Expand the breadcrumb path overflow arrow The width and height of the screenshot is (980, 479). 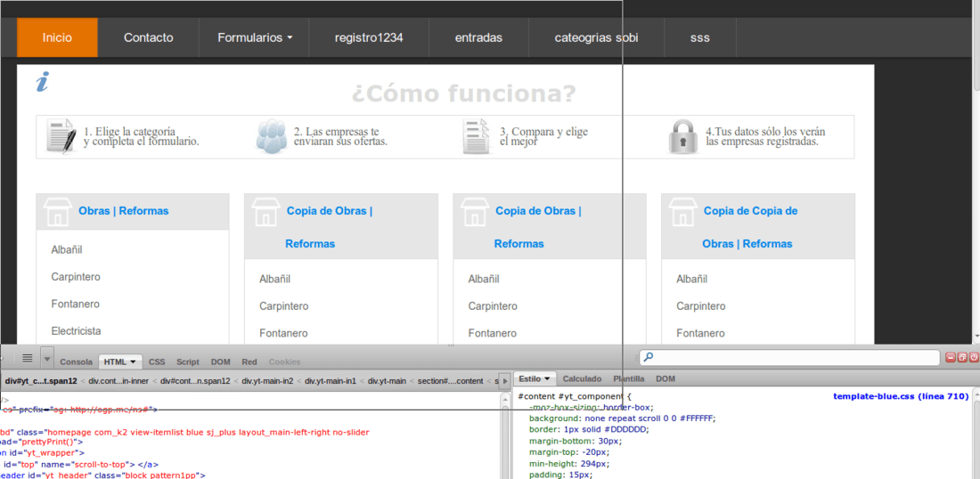tap(506, 380)
